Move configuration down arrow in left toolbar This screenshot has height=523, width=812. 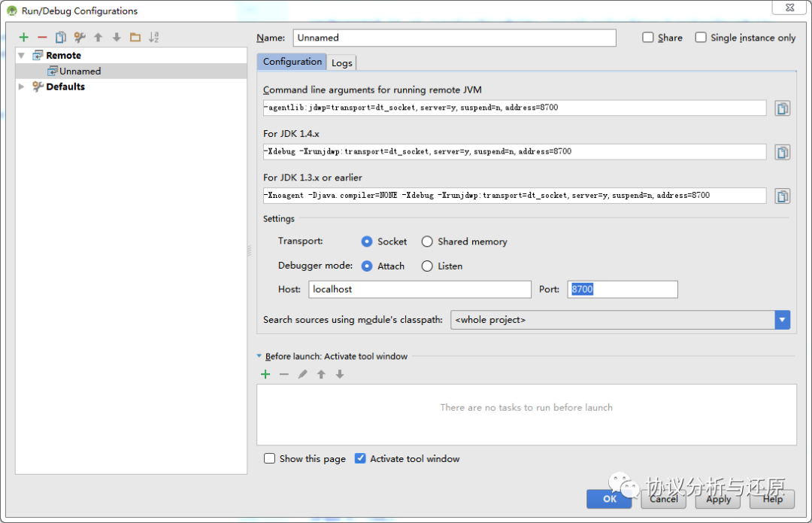tap(117, 38)
